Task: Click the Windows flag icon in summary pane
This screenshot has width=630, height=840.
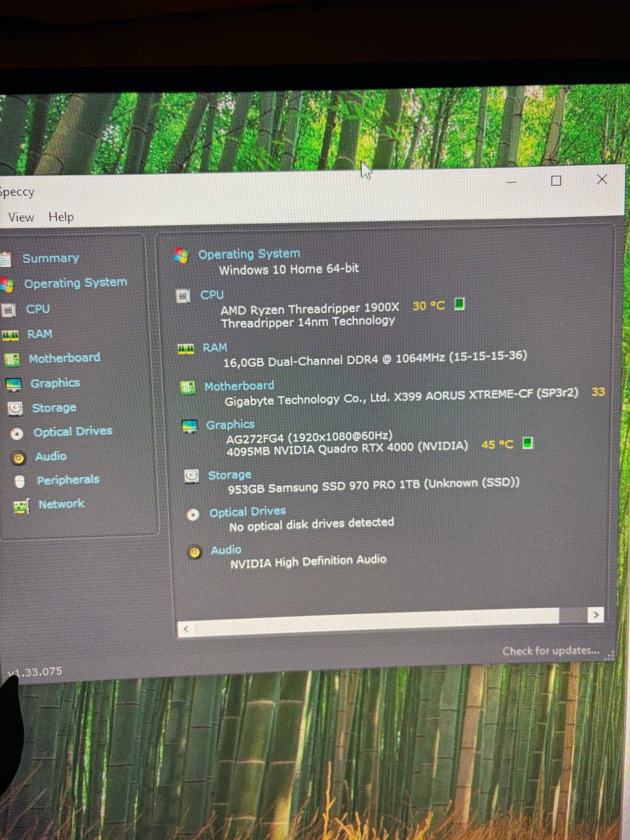Action: (181, 255)
